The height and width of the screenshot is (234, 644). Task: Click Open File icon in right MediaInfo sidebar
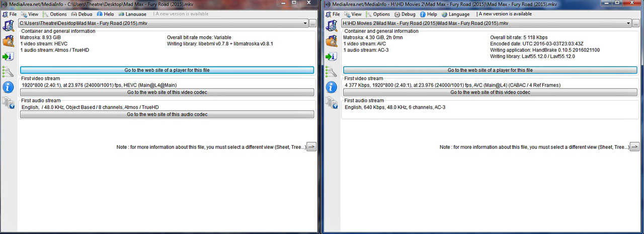coord(331,26)
